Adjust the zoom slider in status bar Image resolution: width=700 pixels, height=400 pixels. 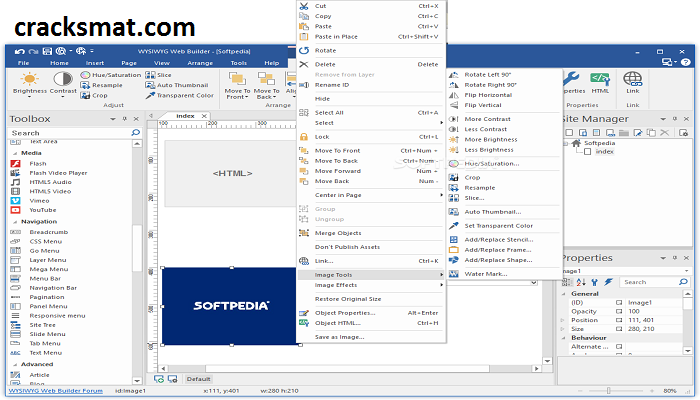coord(608,391)
